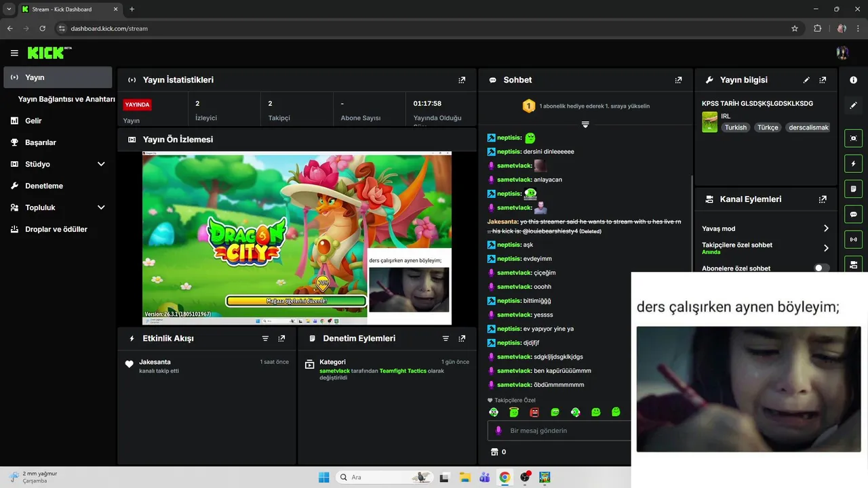Pick the last green emote in the emote row

coord(616,411)
